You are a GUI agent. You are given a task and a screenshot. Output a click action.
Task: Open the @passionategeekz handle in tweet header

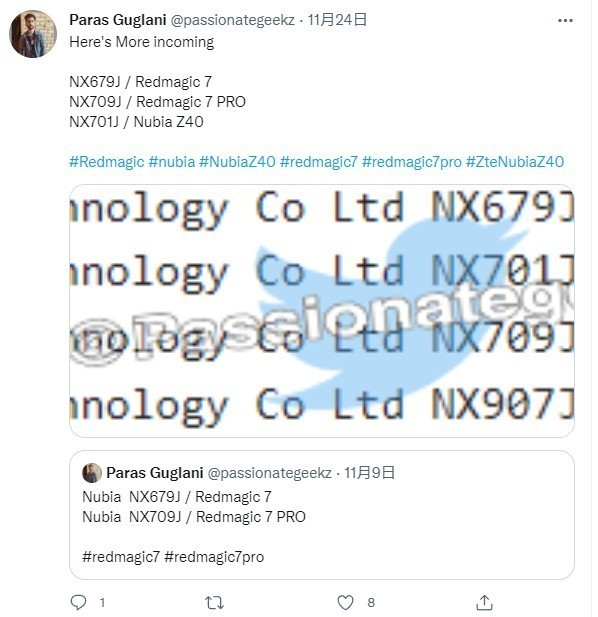click(x=233, y=20)
